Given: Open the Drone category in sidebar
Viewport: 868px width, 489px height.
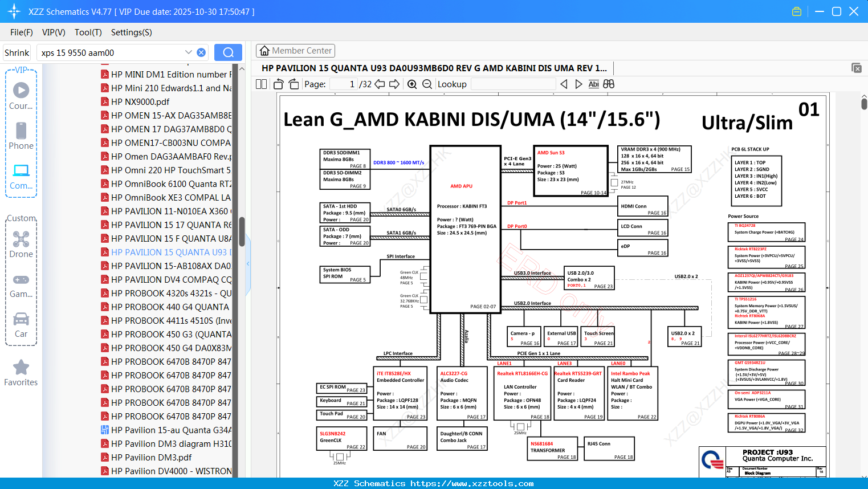Looking at the screenshot, I should [x=21, y=244].
